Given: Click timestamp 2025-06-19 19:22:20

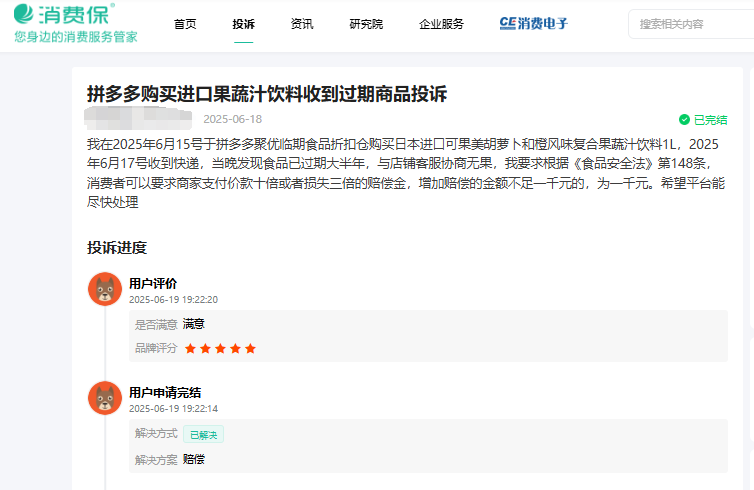Looking at the screenshot, I should point(173,300).
